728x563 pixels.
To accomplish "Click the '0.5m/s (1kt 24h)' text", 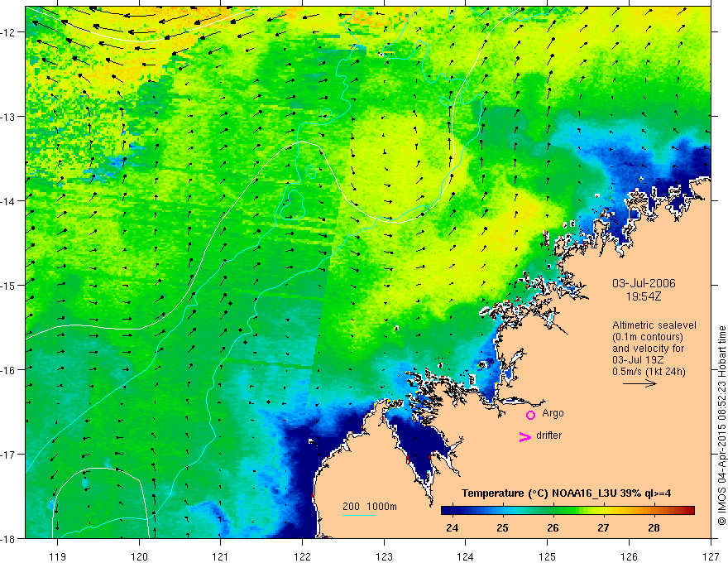I will (x=649, y=372).
